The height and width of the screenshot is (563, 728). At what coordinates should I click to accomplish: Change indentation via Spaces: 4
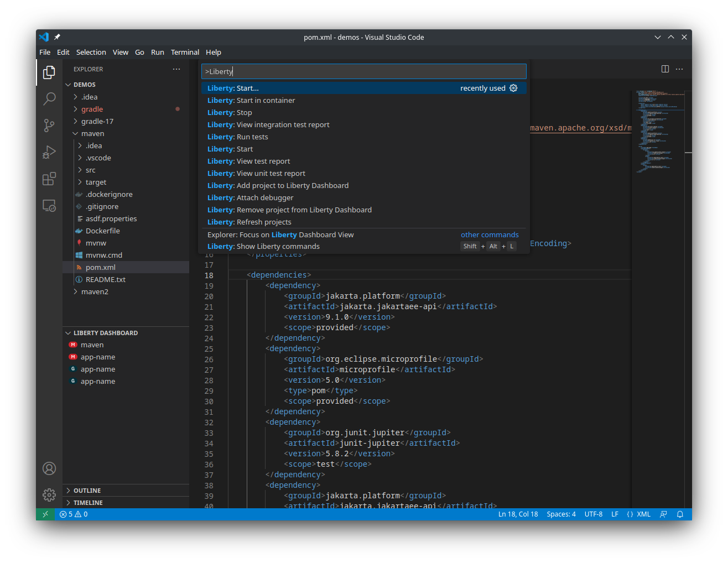[x=561, y=514]
